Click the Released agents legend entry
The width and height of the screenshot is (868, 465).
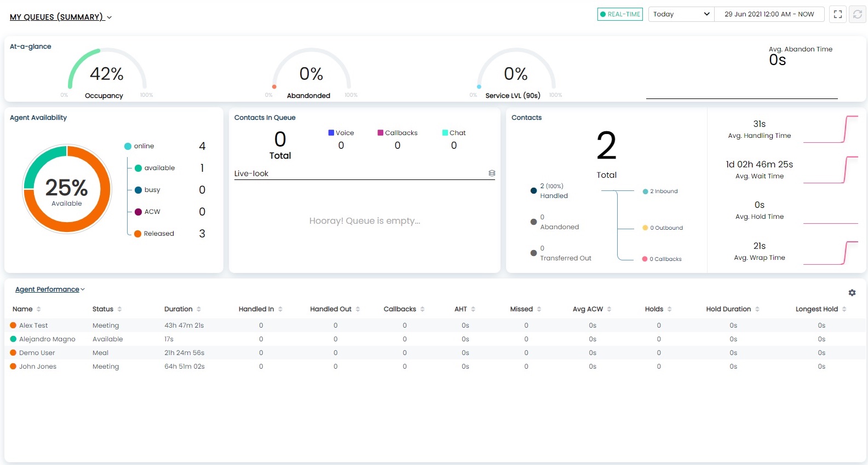(154, 234)
